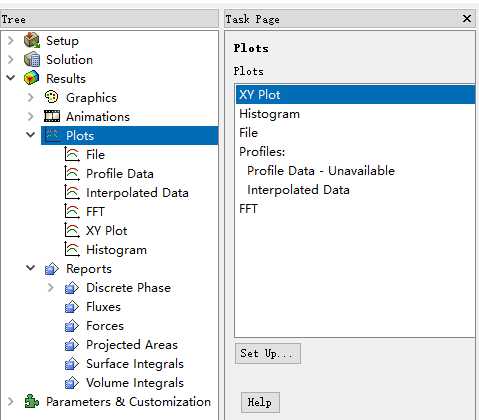Expand the Setup tree node

(x=11, y=40)
